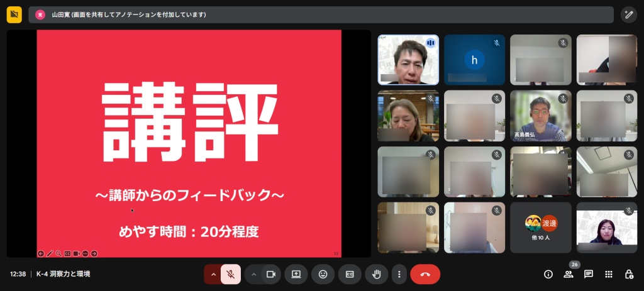Screen dimensions: 644x291
Task: Click the annotation pen icon at top right
Action: [628, 14]
